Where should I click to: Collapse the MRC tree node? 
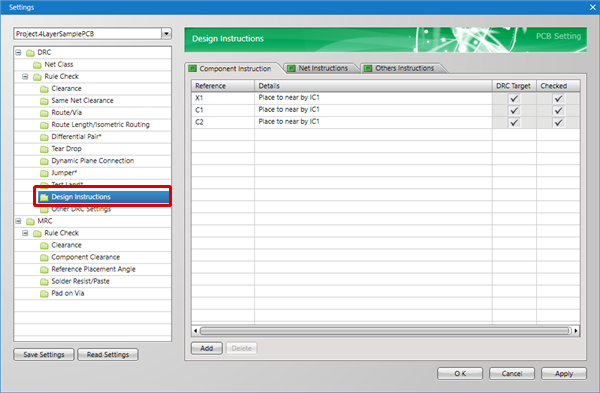point(18,221)
